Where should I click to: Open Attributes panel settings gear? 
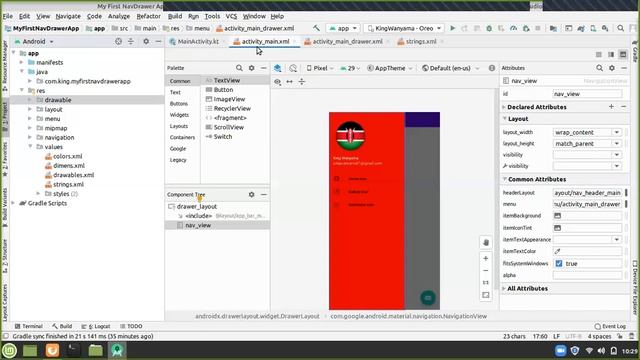tap(611, 68)
